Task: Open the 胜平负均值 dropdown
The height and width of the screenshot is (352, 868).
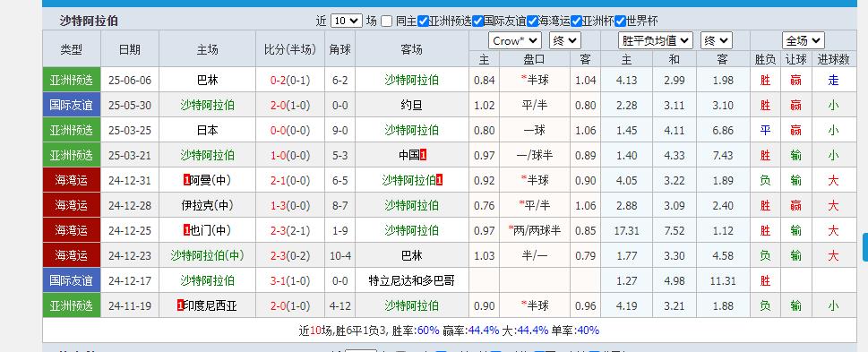Action: point(656,40)
